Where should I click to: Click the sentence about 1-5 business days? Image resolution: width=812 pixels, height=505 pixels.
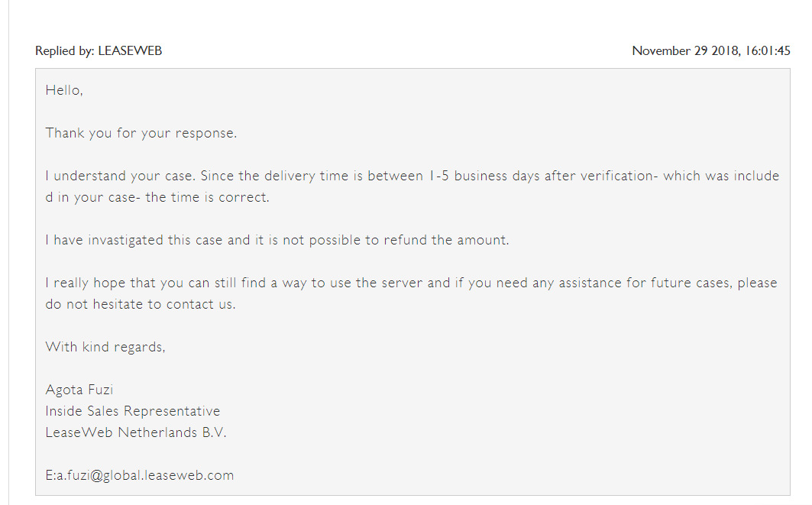click(412, 176)
